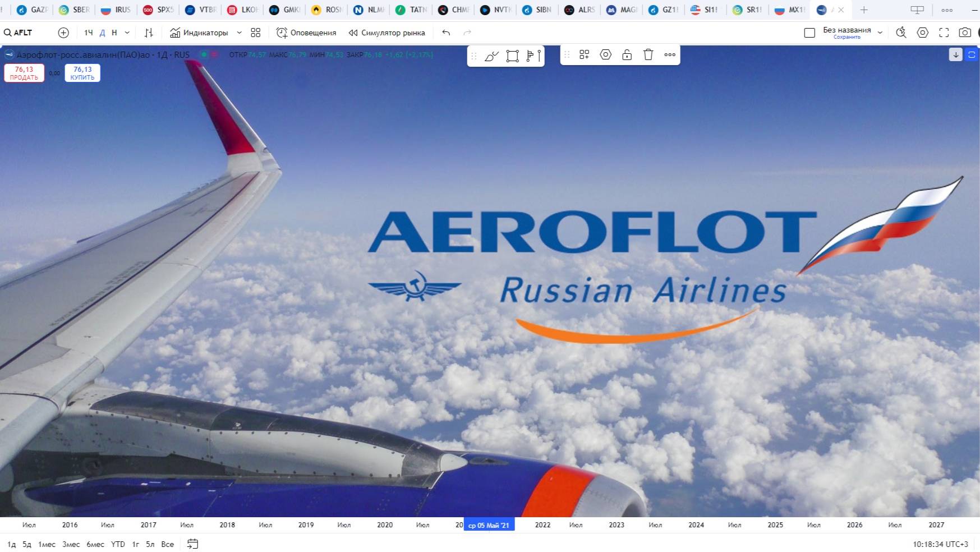Viewport: 980px width, 552px height.
Task: Open the Индикаторы indicators dialog
Action: pyautogui.click(x=199, y=33)
